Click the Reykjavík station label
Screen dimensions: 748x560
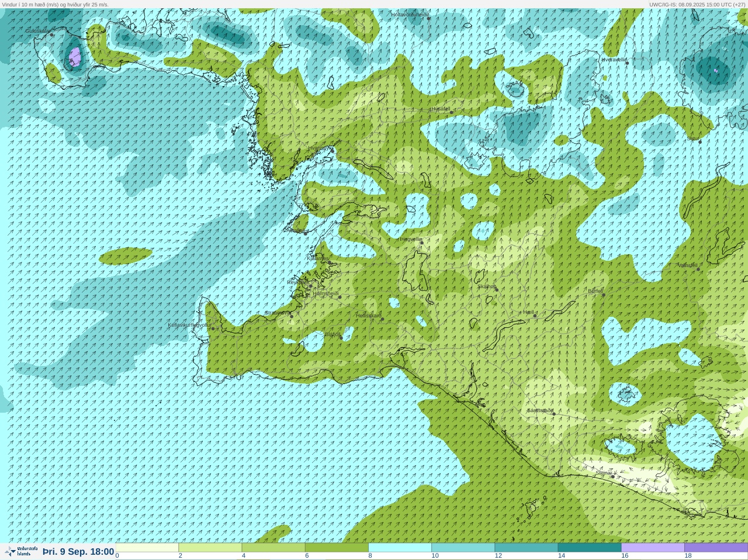pos(298,282)
